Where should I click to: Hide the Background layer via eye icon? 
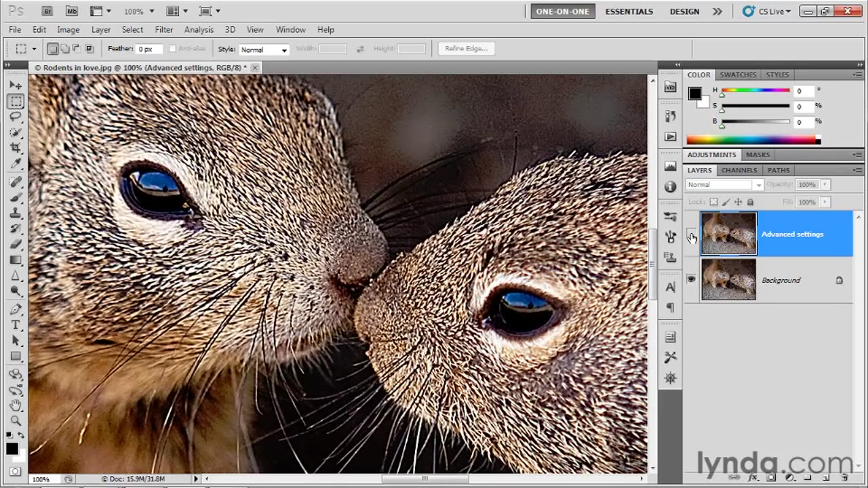pyautogui.click(x=691, y=279)
